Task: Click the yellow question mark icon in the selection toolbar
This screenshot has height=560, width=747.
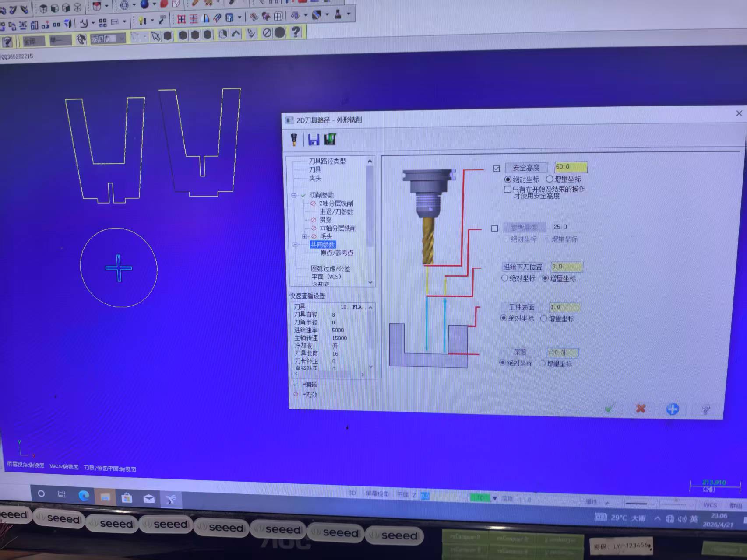Action: (296, 32)
